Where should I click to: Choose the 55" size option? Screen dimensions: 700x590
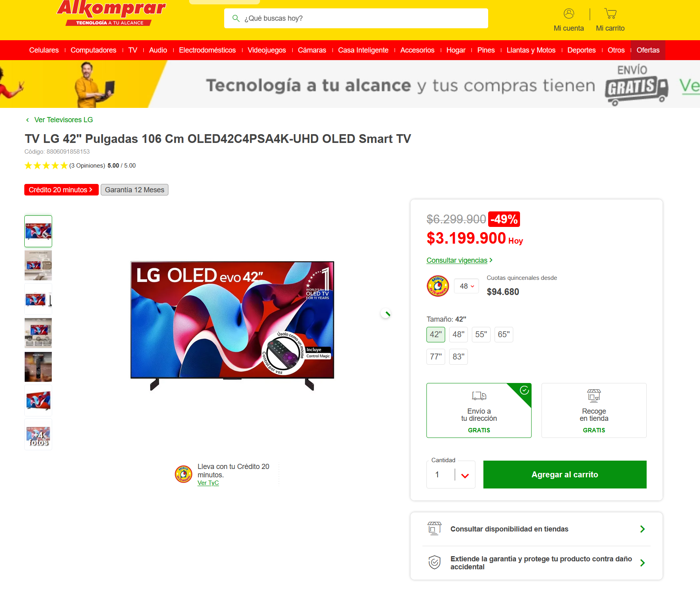[x=481, y=334]
